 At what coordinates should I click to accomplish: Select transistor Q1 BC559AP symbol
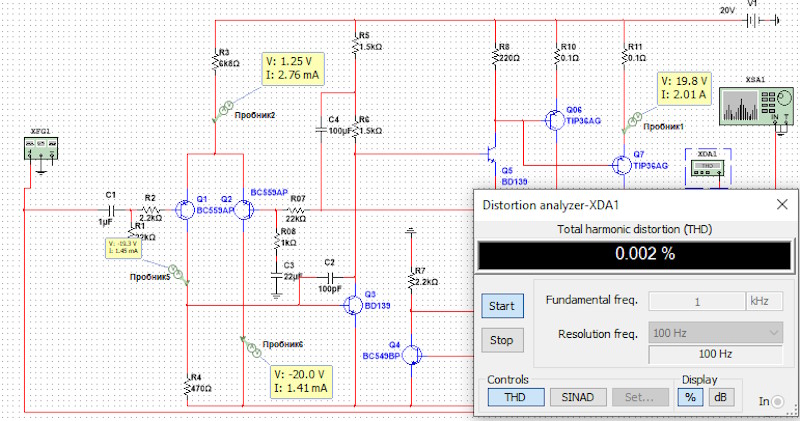click(x=185, y=210)
